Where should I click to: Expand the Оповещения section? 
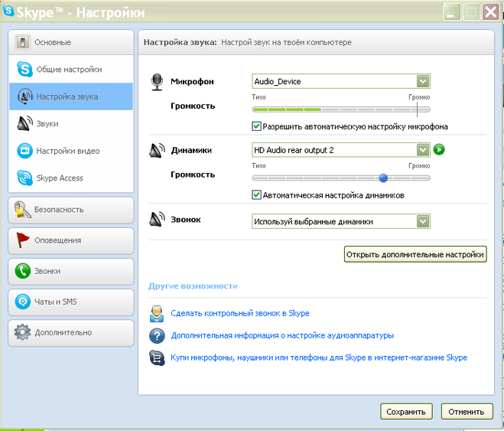click(x=71, y=240)
